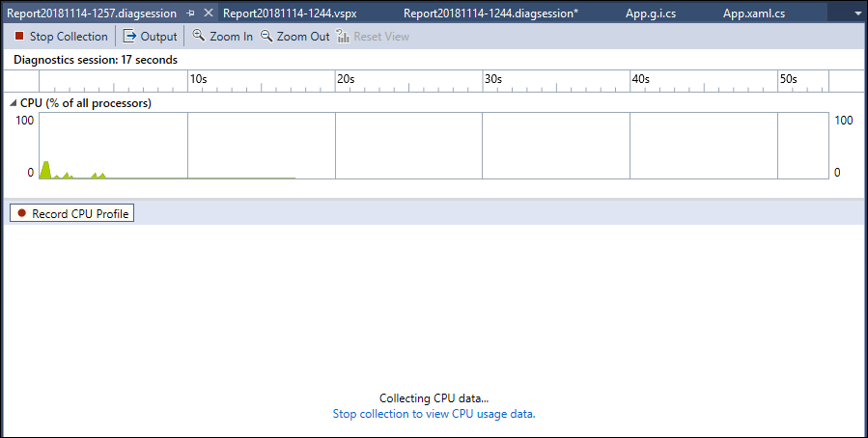
Task: Click the 50s marker on timeline ruler
Action: click(788, 79)
